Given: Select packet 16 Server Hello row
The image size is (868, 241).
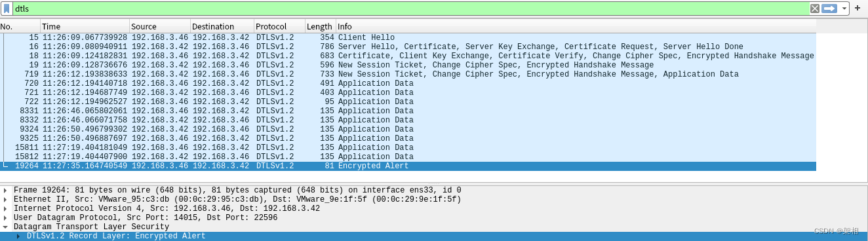Looking at the screenshot, I should coord(408,47).
